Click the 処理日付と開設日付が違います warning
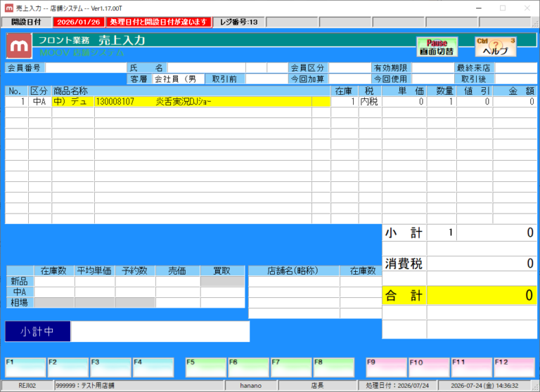This screenshot has width=540, height=392. (x=159, y=22)
